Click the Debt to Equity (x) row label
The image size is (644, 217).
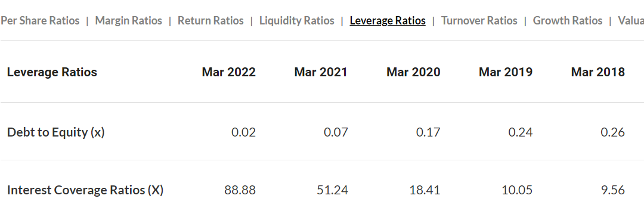(56, 132)
